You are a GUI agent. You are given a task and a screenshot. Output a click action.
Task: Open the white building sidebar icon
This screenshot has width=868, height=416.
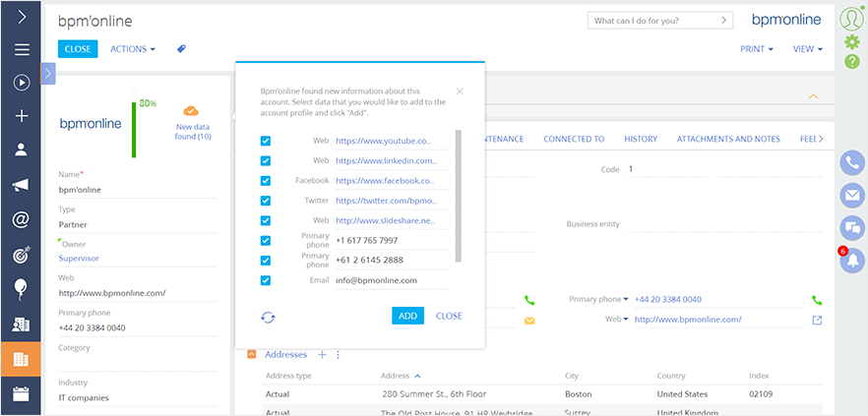pyautogui.click(x=21, y=326)
